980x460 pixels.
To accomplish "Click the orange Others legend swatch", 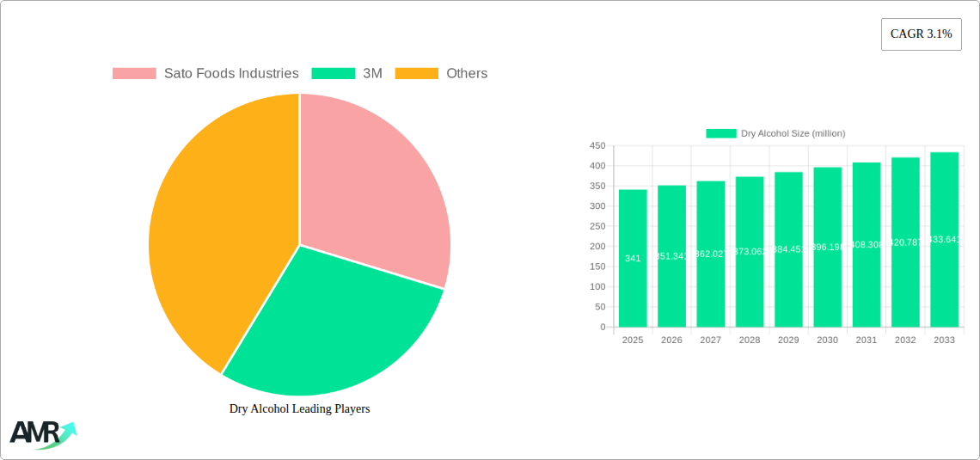I will [416, 74].
